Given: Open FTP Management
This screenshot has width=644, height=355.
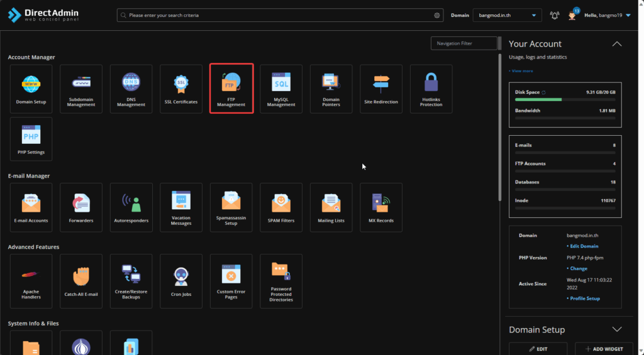Looking at the screenshot, I should (x=231, y=89).
